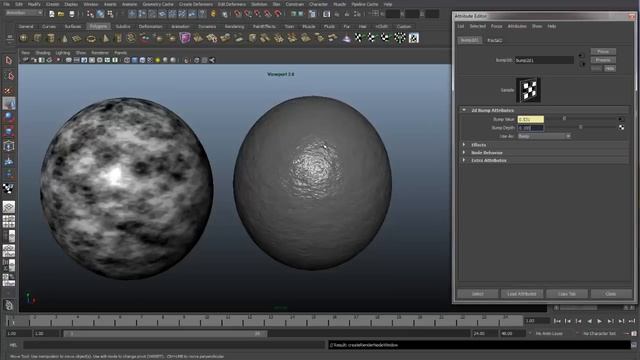Viewport: 640px width, 360px height.
Task: Open the Window menu
Action: click(x=91, y=4)
